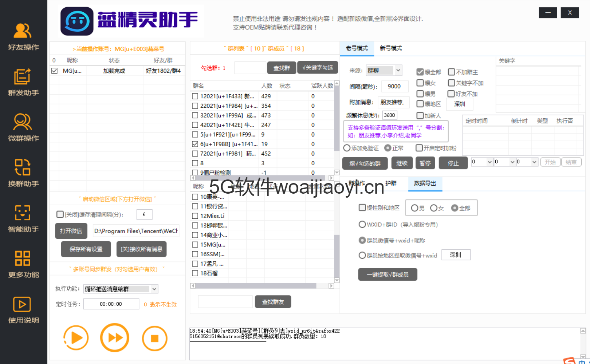This screenshot has height=364, width=590.
Task: Click the 蓝精灵助手 robot logo
Action: (x=77, y=21)
